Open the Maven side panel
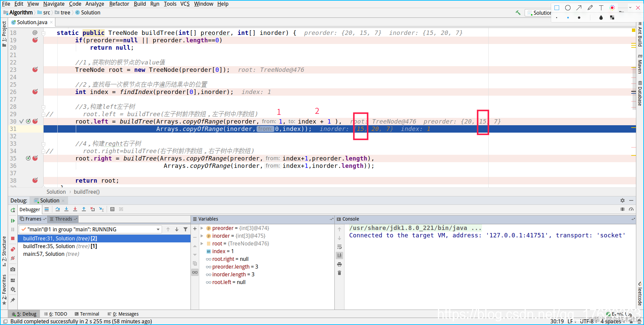644x325 pixels. click(640, 64)
